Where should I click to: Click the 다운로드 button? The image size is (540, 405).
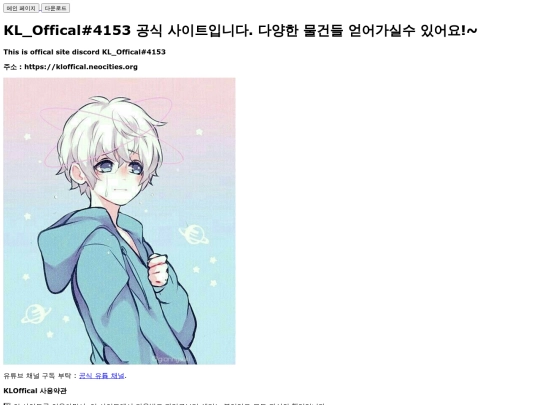click(x=55, y=8)
